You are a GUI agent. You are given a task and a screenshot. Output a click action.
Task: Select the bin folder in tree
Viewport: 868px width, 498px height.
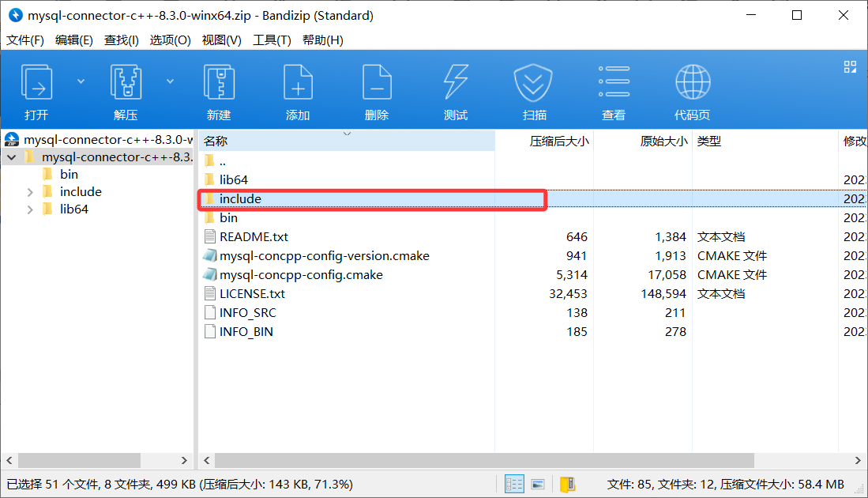coord(69,175)
